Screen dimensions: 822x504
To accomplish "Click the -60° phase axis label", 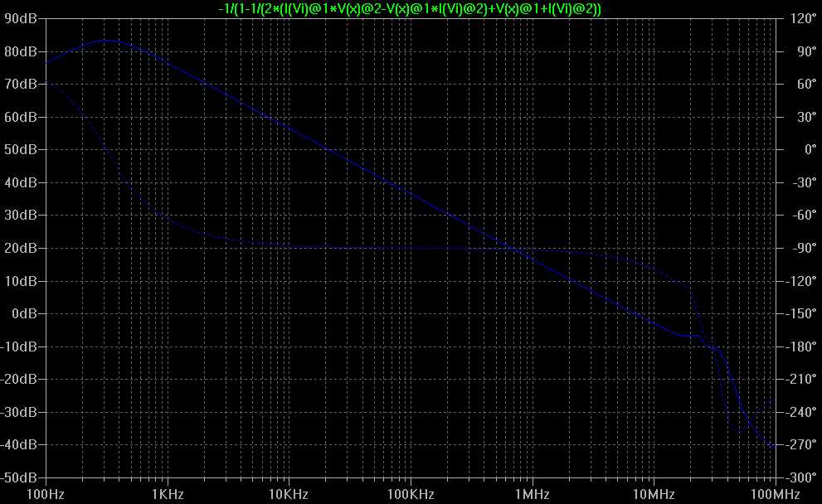I will point(805,215).
